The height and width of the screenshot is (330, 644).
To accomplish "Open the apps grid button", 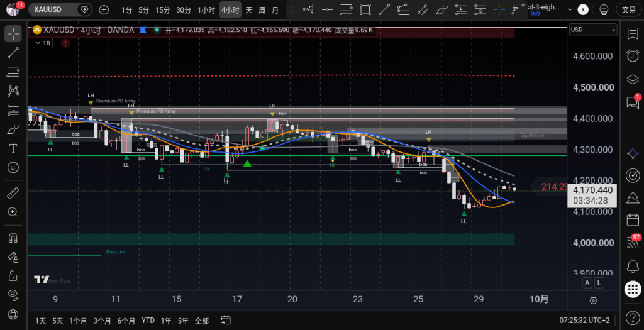I will (633, 289).
